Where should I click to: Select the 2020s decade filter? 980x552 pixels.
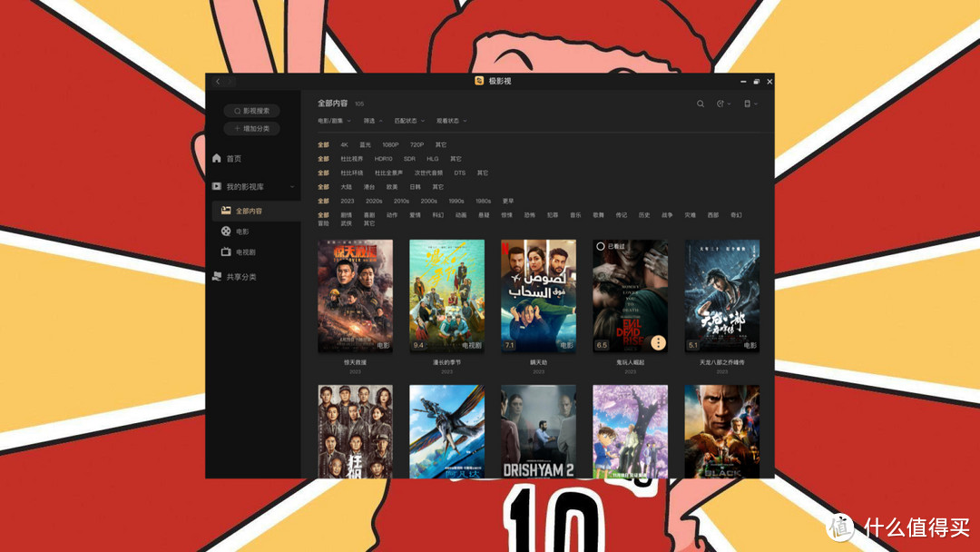coord(374,202)
